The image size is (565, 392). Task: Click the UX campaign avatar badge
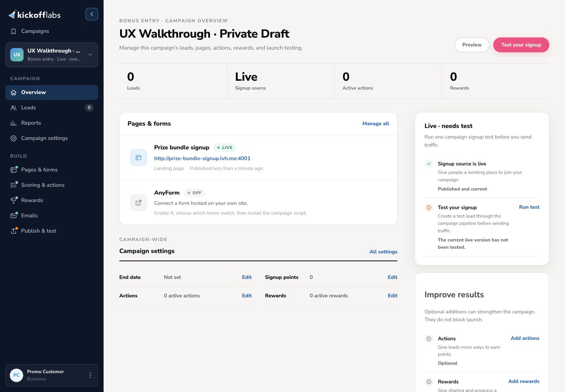click(17, 55)
